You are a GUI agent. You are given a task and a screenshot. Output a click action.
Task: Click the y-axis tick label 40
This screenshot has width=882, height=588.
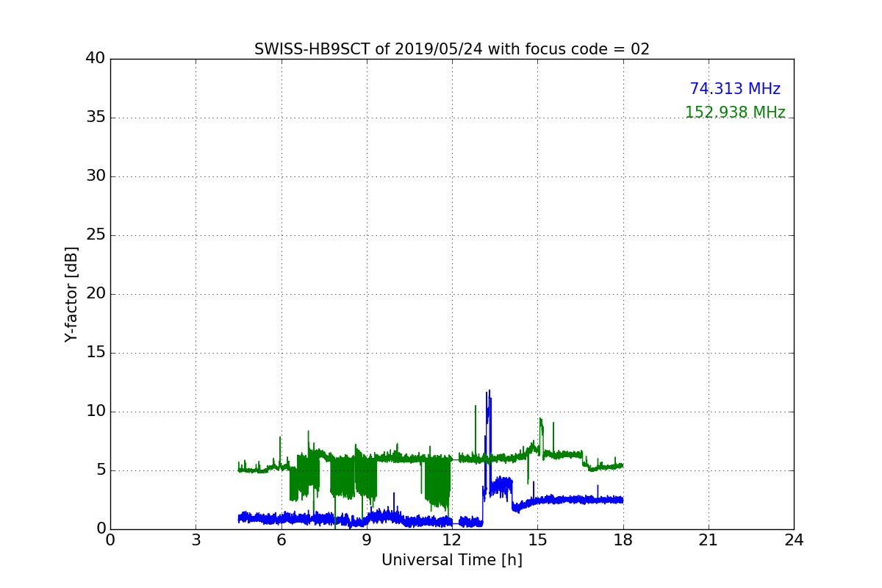click(96, 59)
